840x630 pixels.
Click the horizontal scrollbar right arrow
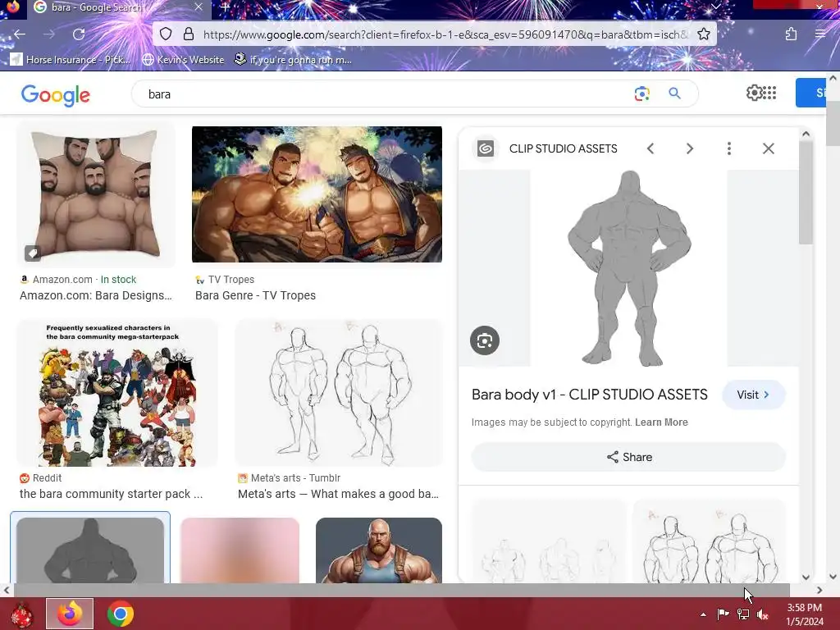click(819, 591)
